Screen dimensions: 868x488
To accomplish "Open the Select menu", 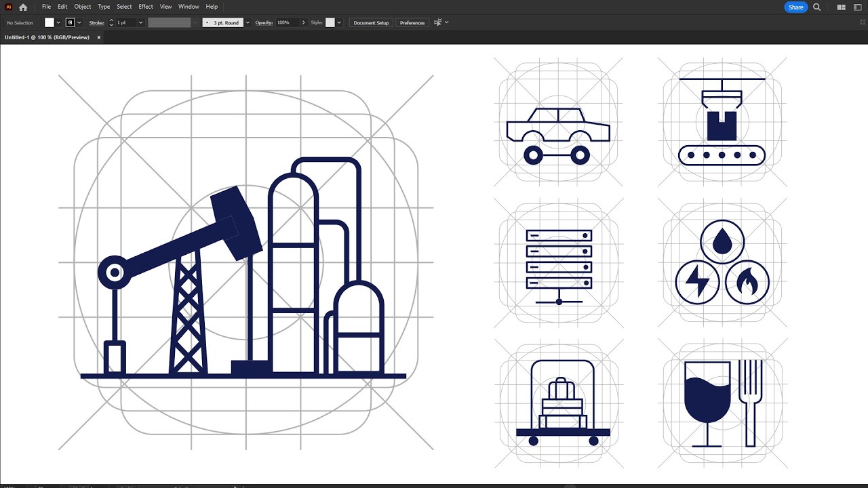I will pyautogui.click(x=124, y=7).
